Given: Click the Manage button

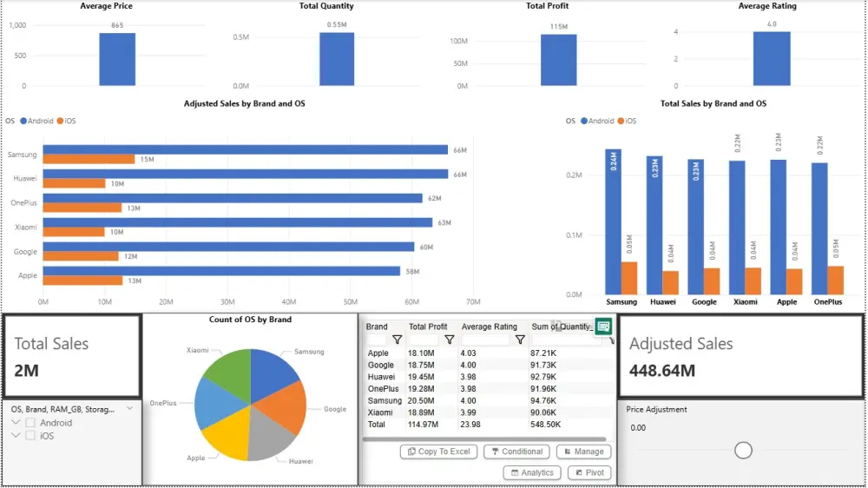Looking at the screenshot, I should point(584,452).
